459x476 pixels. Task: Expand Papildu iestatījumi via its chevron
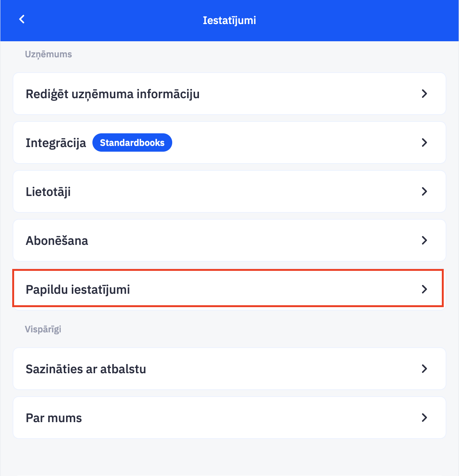[424, 289]
